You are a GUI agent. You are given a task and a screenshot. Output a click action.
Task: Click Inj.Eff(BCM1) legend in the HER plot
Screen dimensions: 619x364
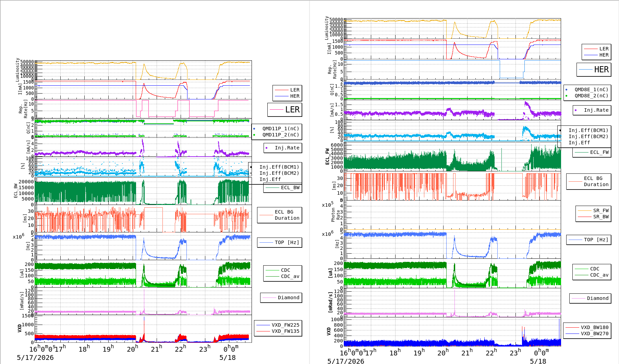pos(588,130)
